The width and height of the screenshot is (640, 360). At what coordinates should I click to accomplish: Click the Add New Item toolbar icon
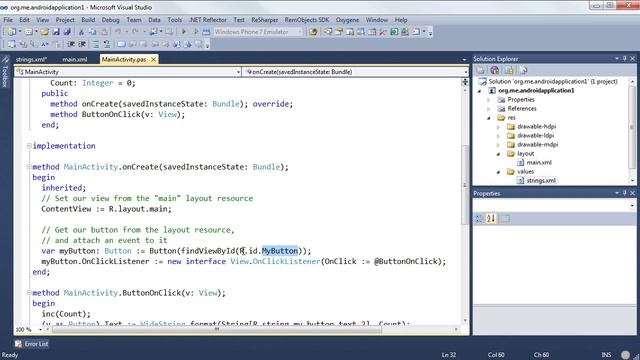tap(28, 31)
